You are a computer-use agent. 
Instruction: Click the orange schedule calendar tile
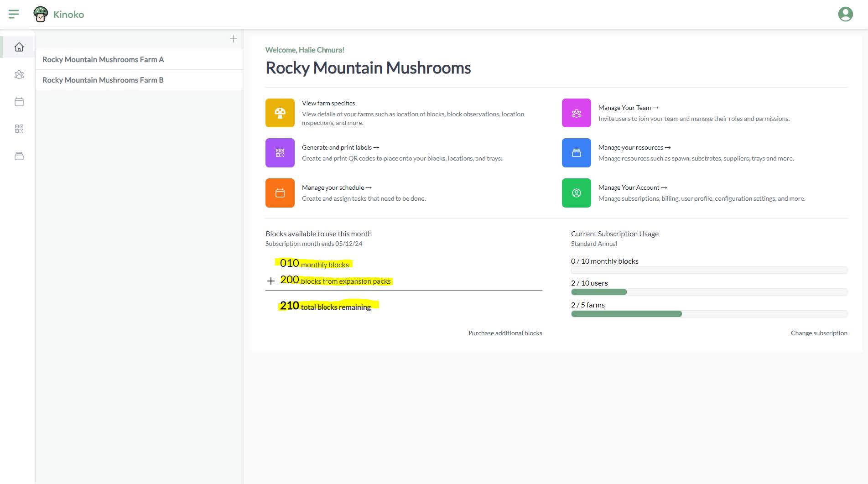click(x=280, y=193)
